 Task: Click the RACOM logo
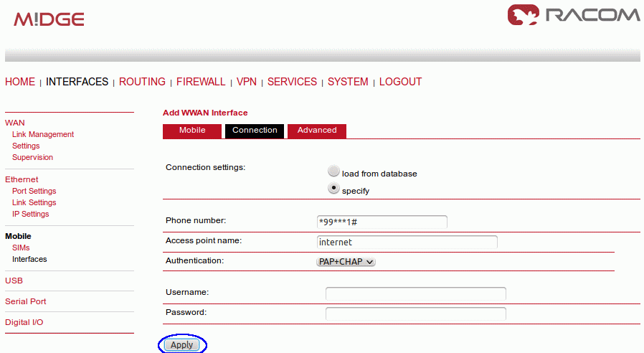(573, 15)
